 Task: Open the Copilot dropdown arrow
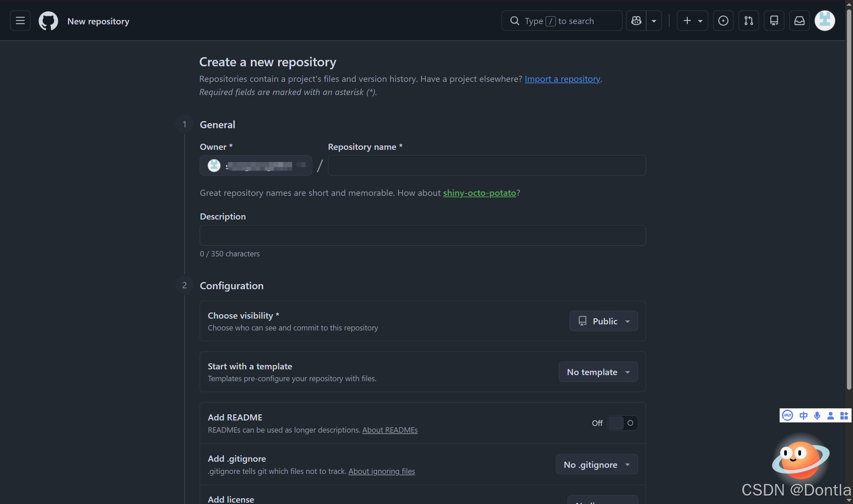[x=654, y=21]
